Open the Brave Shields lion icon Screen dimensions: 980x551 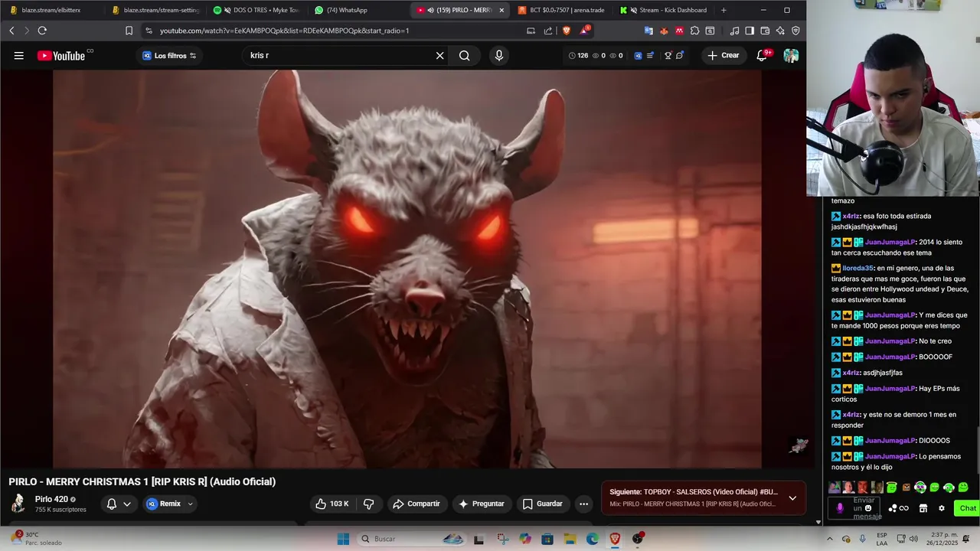click(567, 31)
